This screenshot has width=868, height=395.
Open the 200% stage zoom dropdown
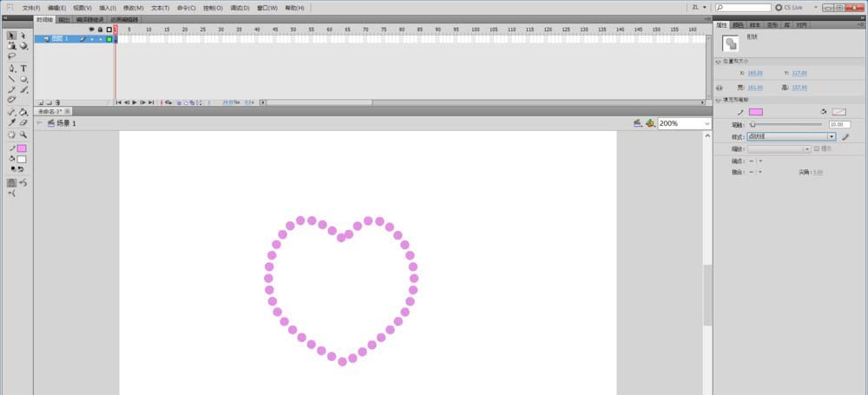point(684,123)
